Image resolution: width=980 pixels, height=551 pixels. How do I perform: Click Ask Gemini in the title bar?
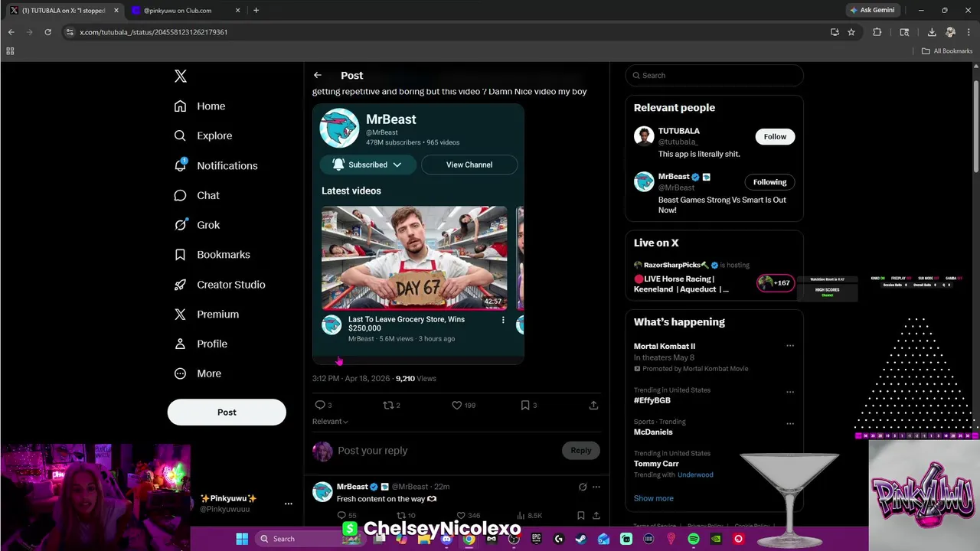pos(872,11)
